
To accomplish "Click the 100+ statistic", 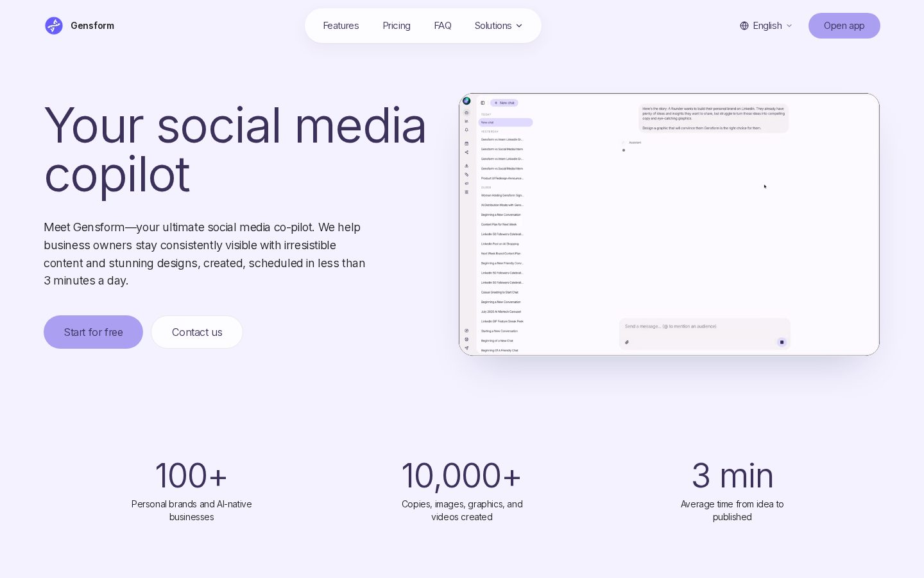I will pyautogui.click(x=191, y=476).
